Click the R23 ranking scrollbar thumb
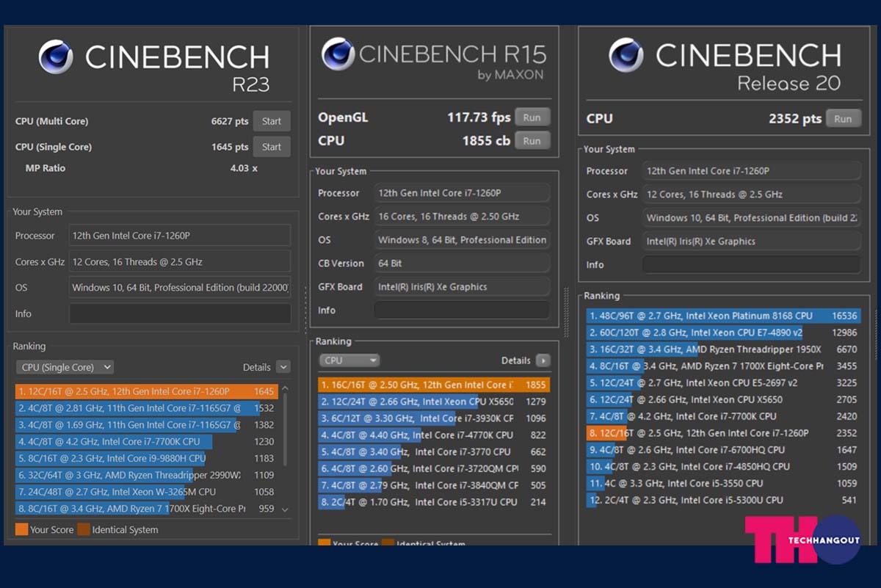The image size is (881, 588). point(286,429)
